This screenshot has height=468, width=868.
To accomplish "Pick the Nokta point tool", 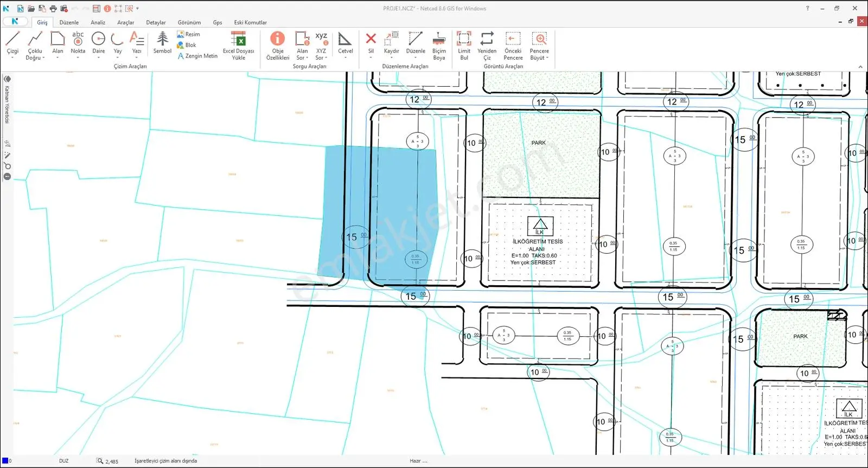I will 78,43.
